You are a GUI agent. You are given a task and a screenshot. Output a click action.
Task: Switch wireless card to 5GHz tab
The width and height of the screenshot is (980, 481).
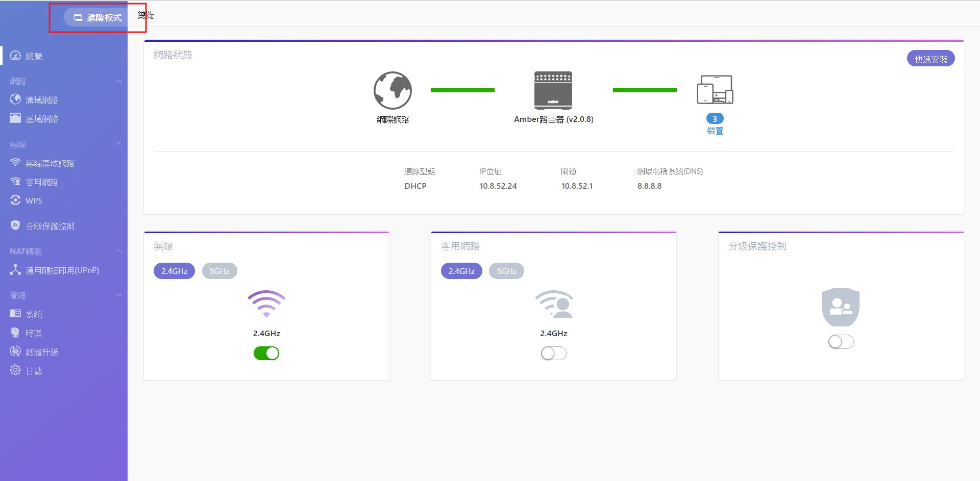219,271
